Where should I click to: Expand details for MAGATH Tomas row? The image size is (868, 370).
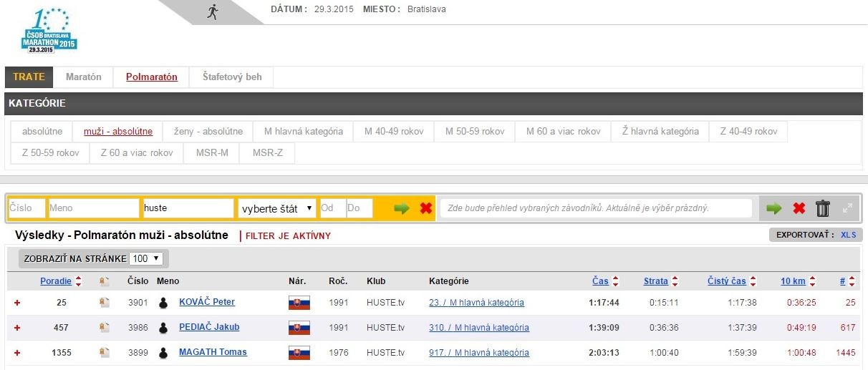(17, 353)
